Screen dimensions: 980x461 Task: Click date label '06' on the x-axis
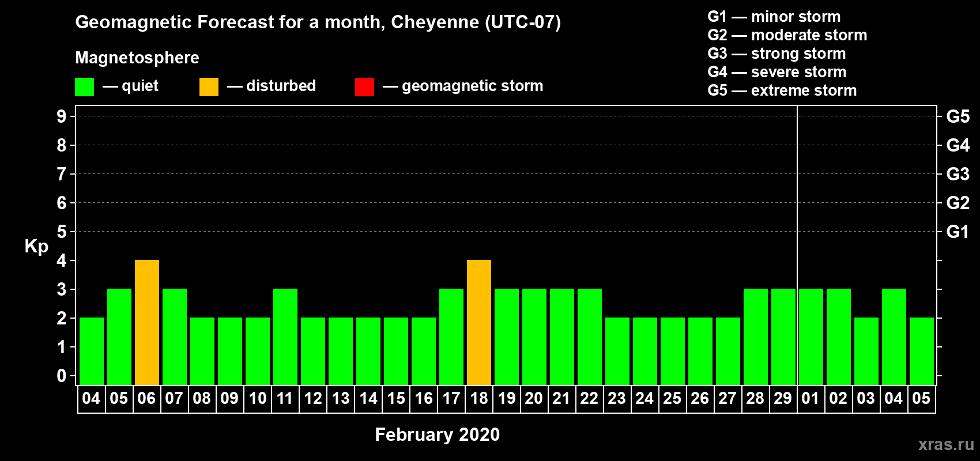[x=147, y=399]
